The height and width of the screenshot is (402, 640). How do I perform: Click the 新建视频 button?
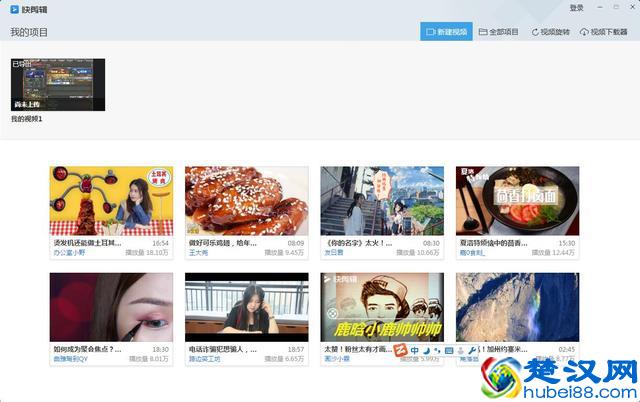446,31
